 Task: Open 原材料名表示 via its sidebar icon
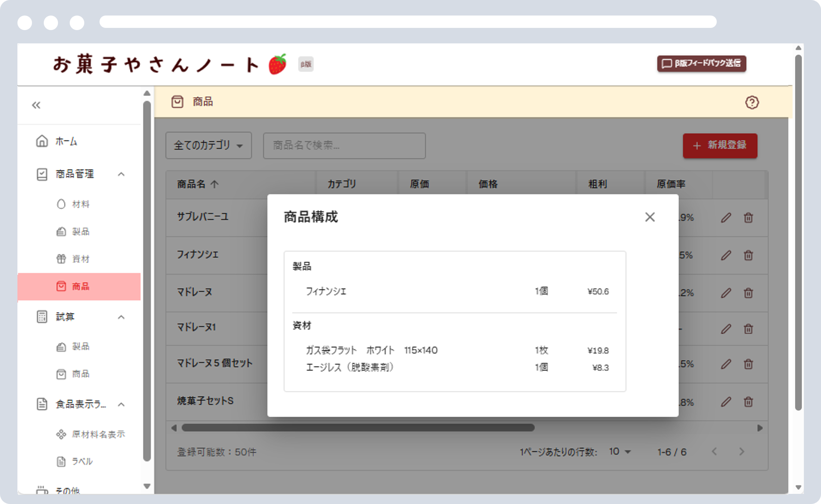(62, 434)
